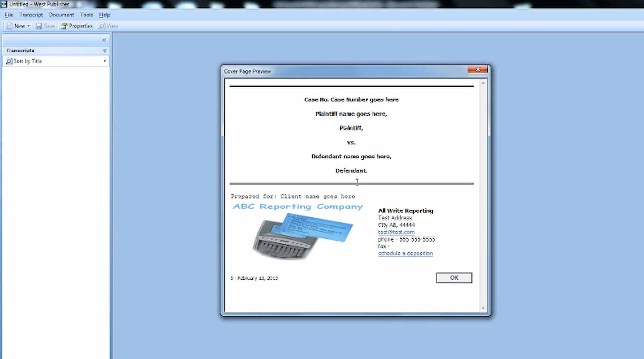Click the West Publisher title bar icon
Screen dimensions: 644x359
(x=4, y=4)
